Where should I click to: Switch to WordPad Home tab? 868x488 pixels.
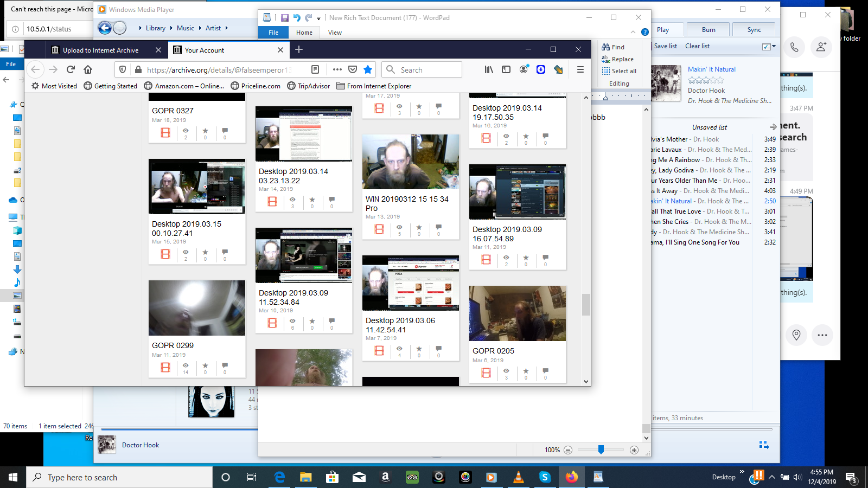click(x=304, y=33)
